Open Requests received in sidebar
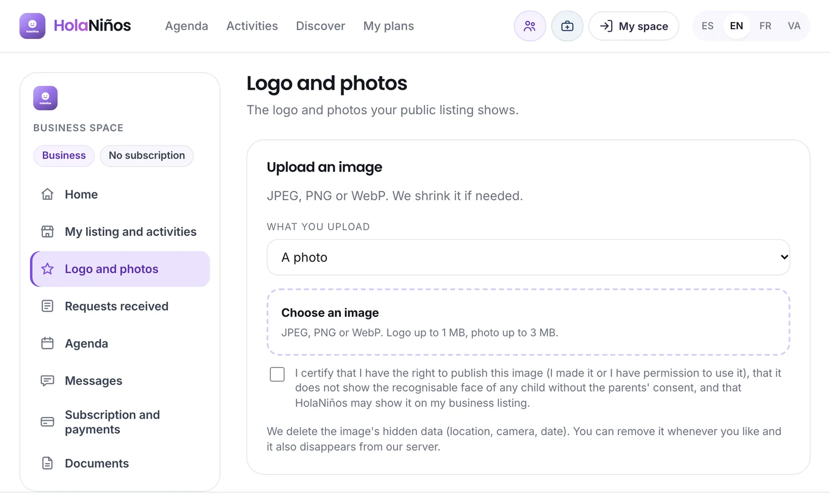Image resolution: width=830 pixels, height=504 pixels. 120,306
